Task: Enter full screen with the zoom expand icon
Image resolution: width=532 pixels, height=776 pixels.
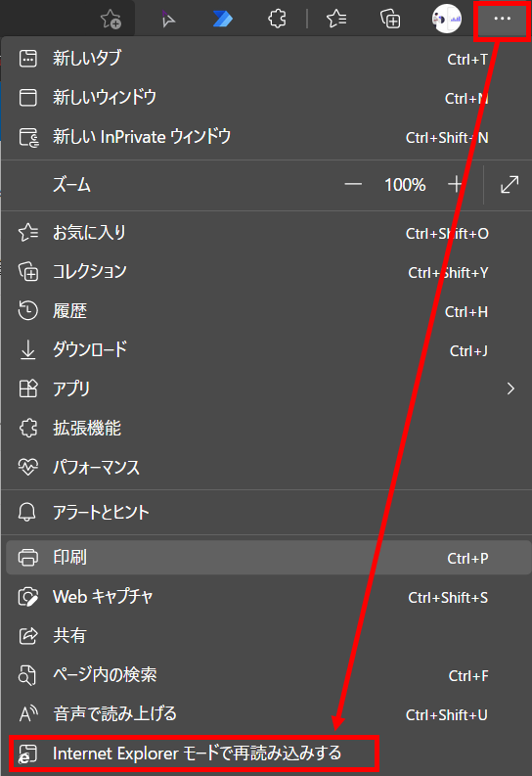Action: (x=510, y=185)
